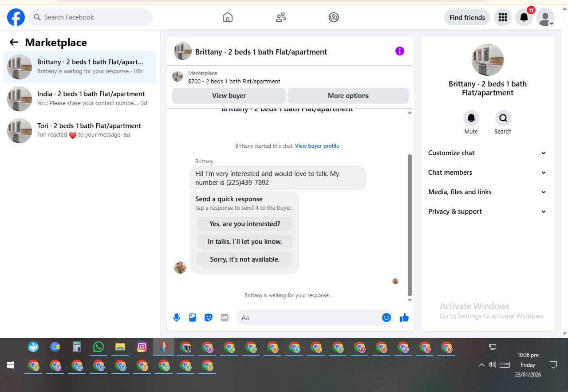Open Brittany conversation in list
Screen dimensions: 568x392
coord(80,67)
